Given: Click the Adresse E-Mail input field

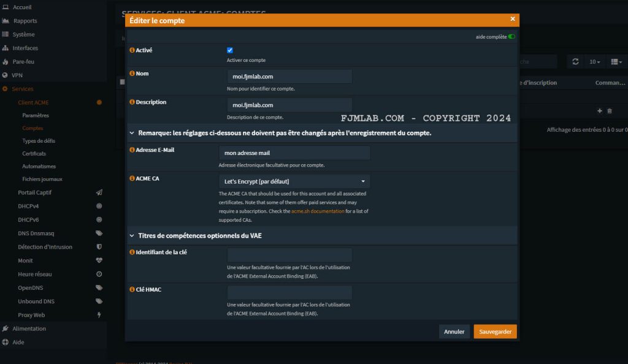Looking at the screenshot, I should pyautogui.click(x=294, y=153).
